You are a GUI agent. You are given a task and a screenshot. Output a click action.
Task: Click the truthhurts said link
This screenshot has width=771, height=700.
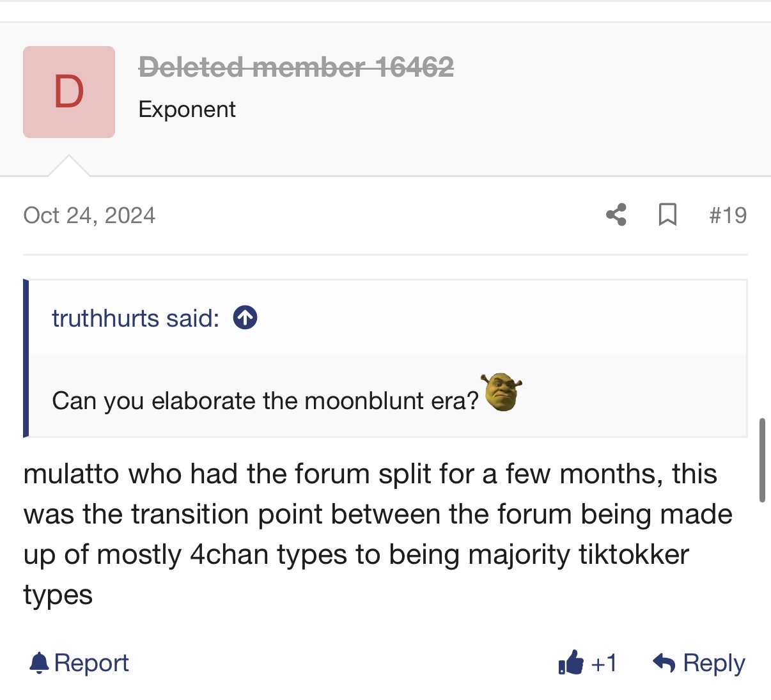(136, 318)
